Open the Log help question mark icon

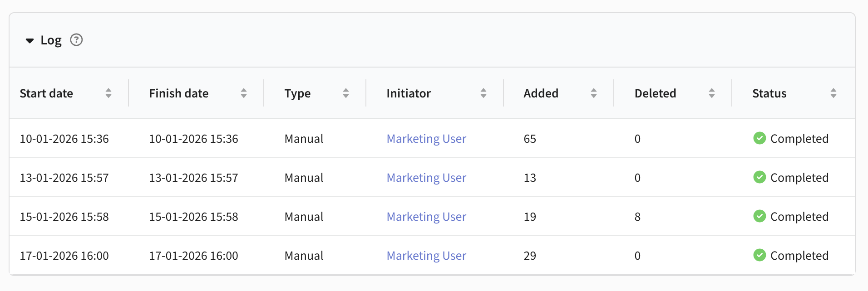[x=76, y=40]
